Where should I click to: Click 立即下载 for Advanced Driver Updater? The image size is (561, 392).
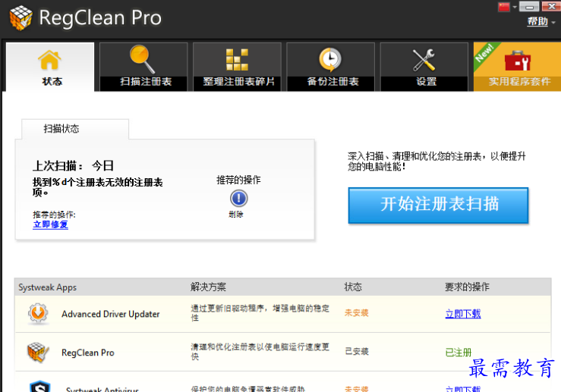point(463,314)
